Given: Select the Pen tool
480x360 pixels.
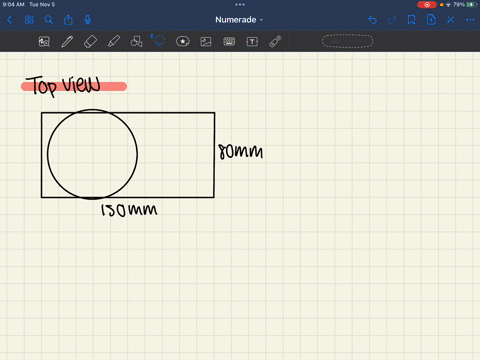Looking at the screenshot, I should click(x=67, y=42).
